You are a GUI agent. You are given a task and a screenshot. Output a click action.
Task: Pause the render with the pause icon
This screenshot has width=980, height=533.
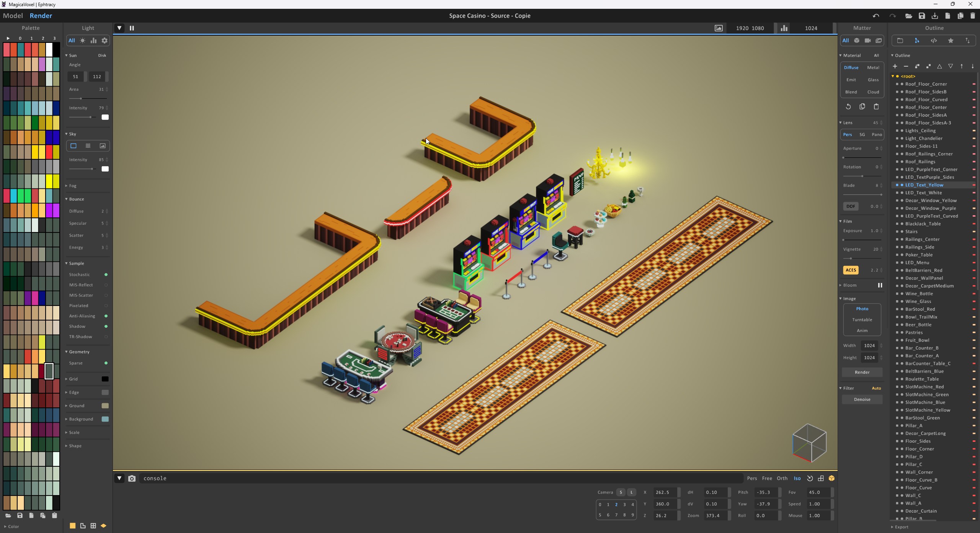point(132,28)
